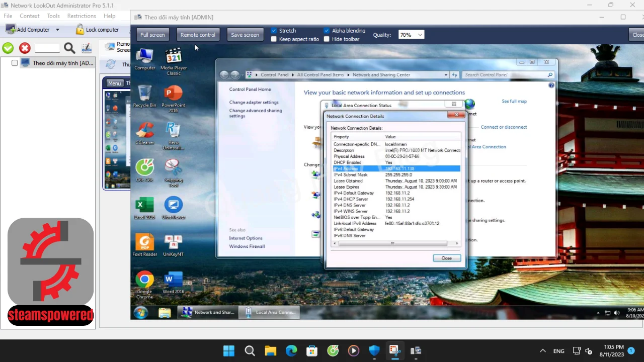This screenshot has height=362, width=644.
Task: Open the Restrictions menu
Action: (x=82, y=16)
